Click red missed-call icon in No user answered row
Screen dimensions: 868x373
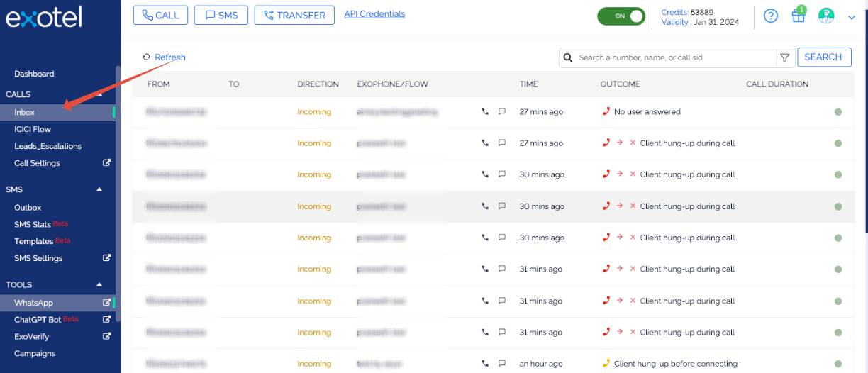[x=606, y=111]
